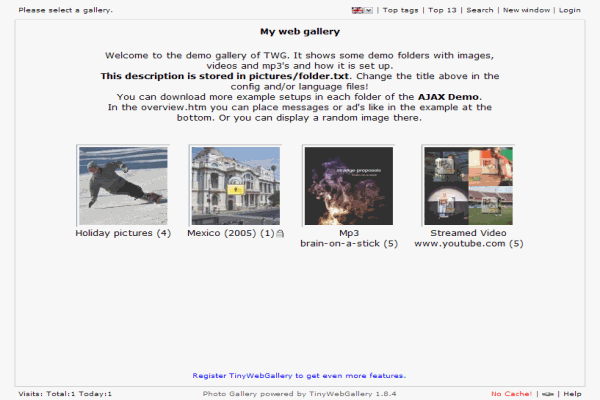The height and width of the screenshot is (400, 600).
Task: Open gallery in New window link
Action: coord(526,10)
